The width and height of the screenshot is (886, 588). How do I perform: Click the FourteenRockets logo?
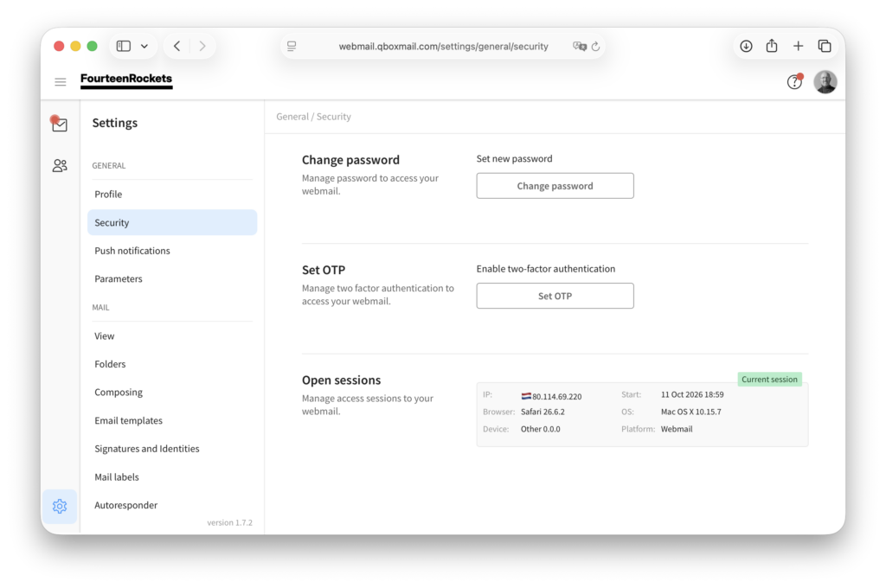(x=126, y=80)
